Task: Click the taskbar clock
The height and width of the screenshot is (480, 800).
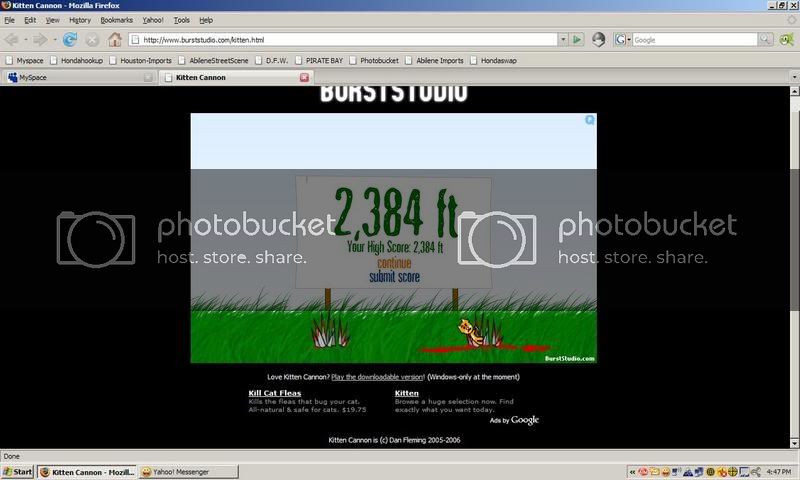Action: 778,472
